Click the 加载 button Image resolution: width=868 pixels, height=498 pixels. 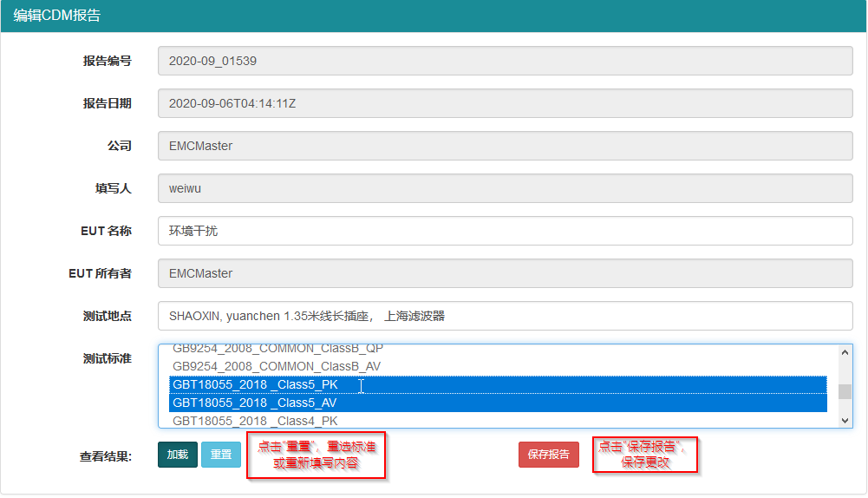point(178,455)
